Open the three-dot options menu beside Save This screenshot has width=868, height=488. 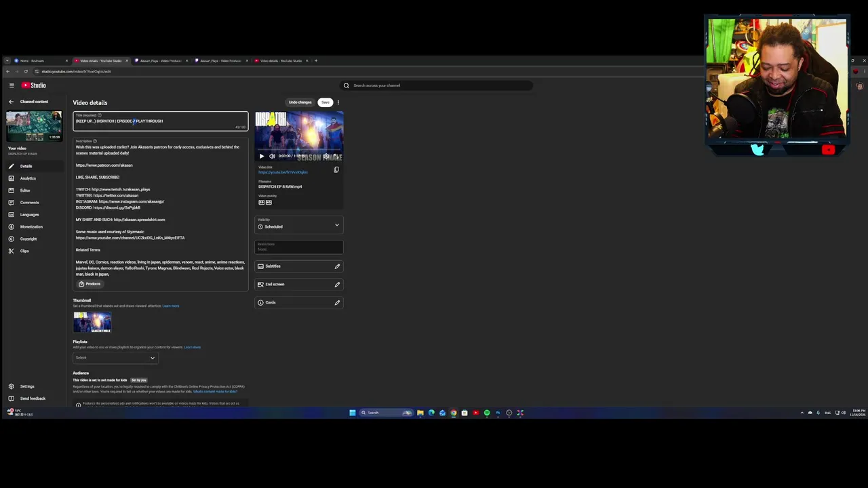click(x=338, y=102)
